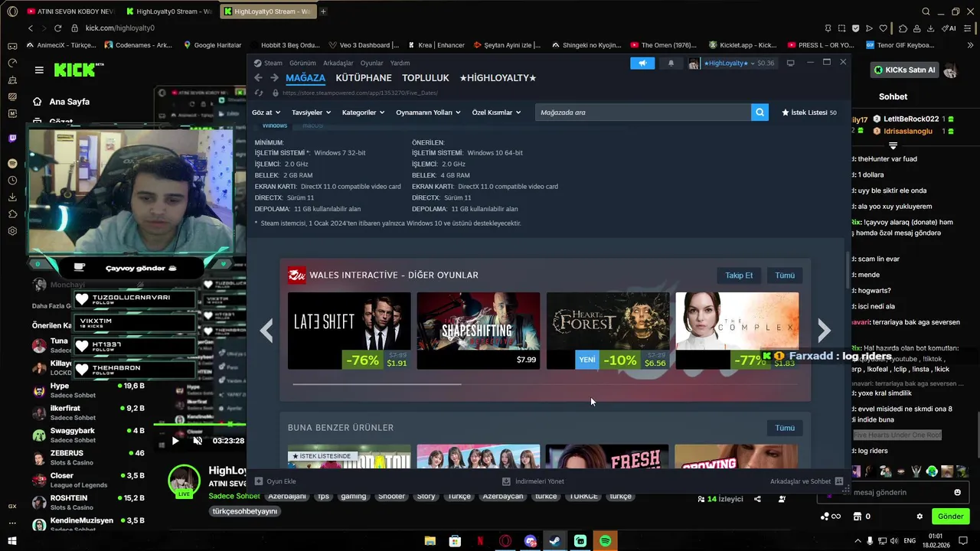The image size is (980, 551).
Task: Open Steam notifications bell
Action: [671, 64]
